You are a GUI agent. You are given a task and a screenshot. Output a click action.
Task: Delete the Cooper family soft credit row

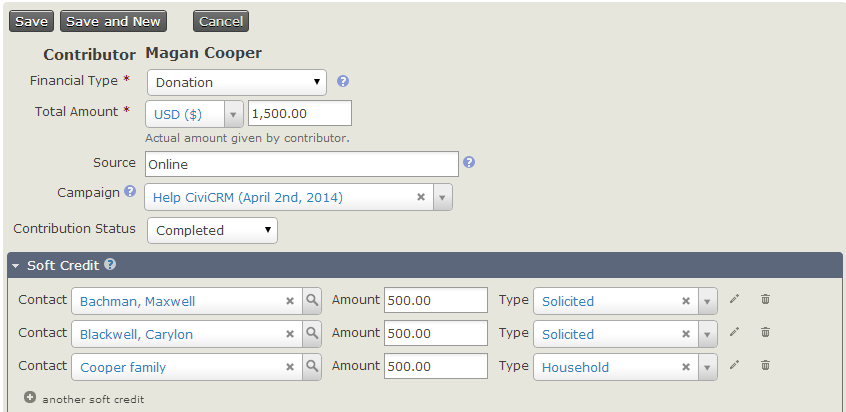(x=765, y=366)
